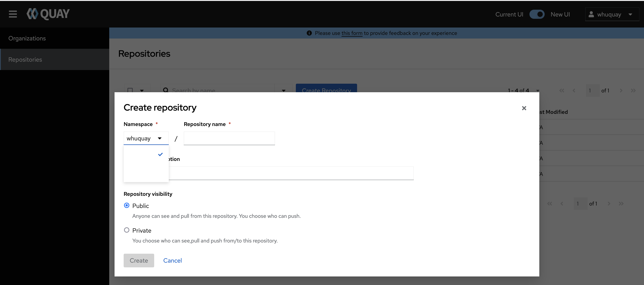Screen dimensions: 644x285
Task: Select Private repository visibility
Action: click(x=127, y=230)
